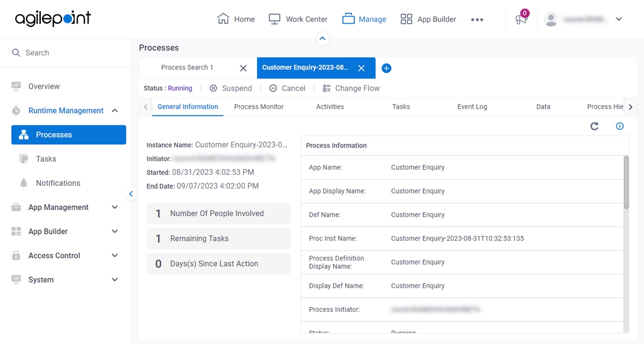The image size is (644, 344).
Task: Click Change Flow button
Action: 351,88
